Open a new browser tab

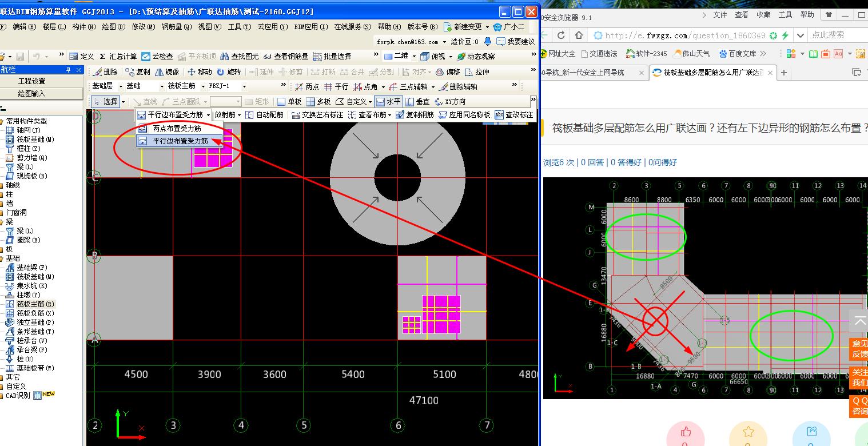(x=784, y=73)
